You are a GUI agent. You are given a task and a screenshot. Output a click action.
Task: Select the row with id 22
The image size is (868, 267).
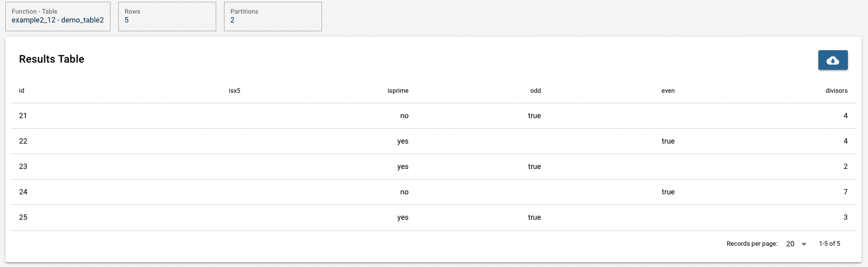click(x=434, y=141)
